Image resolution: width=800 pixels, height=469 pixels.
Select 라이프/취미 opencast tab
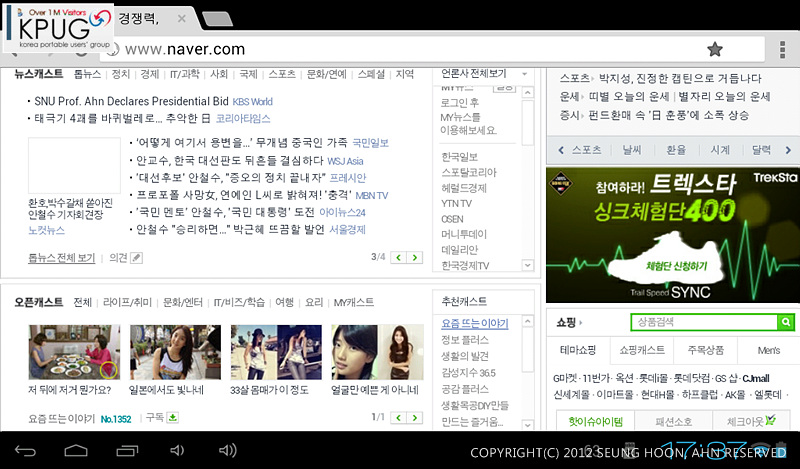(x=127, y=302)
